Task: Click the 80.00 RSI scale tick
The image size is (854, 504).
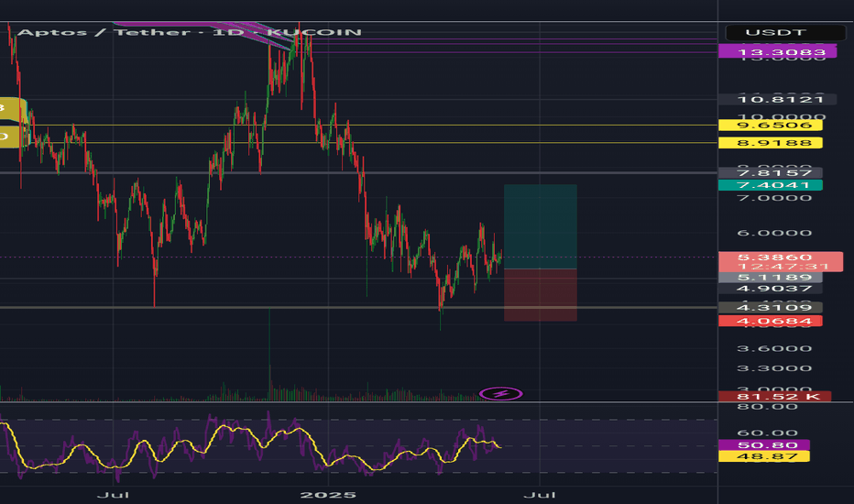Action: (767, 407)
